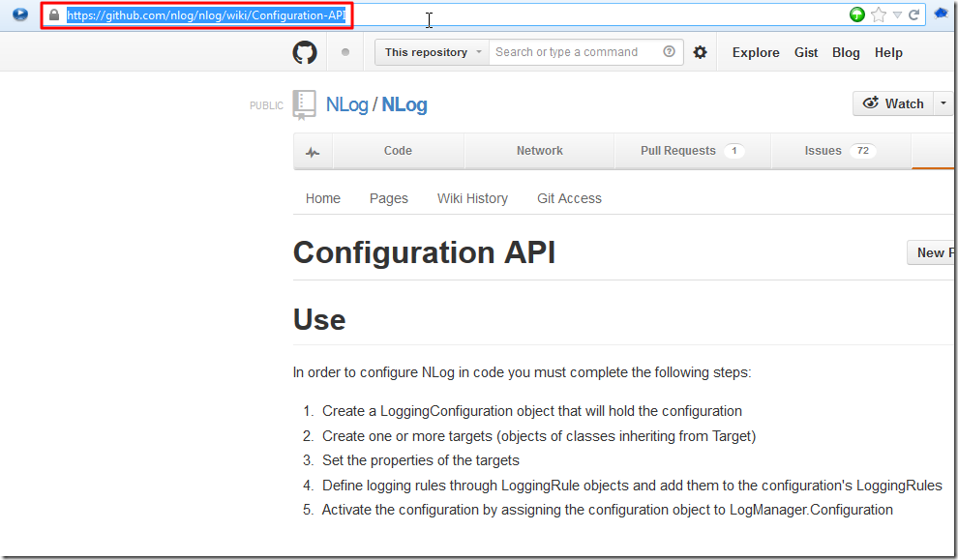Click the Watch repository button
958x560 pixels.
tap(893, 103)
